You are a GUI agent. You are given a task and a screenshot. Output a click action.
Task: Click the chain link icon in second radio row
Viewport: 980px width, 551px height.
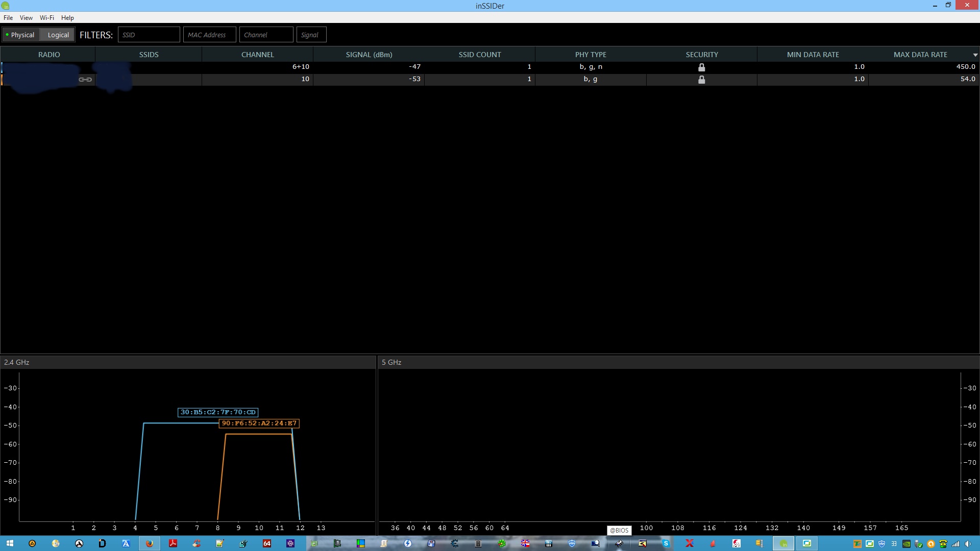pyautogui.click(x=85, y=80)
